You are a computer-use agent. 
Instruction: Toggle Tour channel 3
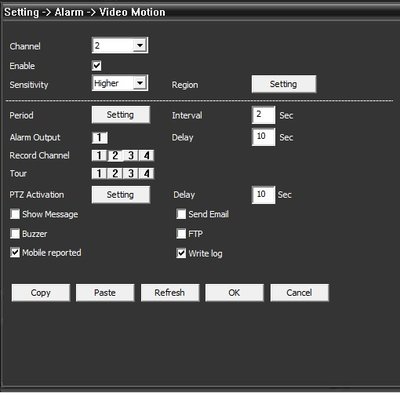131,173
